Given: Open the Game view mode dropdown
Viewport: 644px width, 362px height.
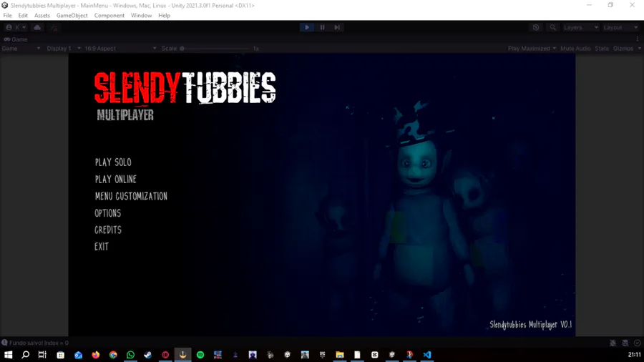Looking at the screenshot, I should (x=21, y=49).
